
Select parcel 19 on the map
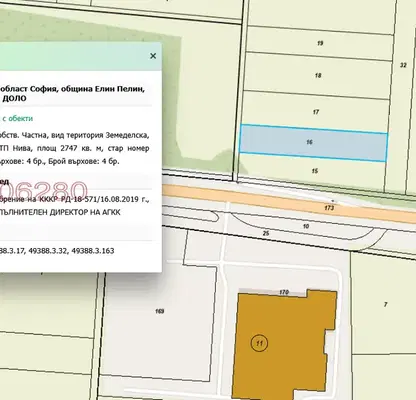coord(320,43)
